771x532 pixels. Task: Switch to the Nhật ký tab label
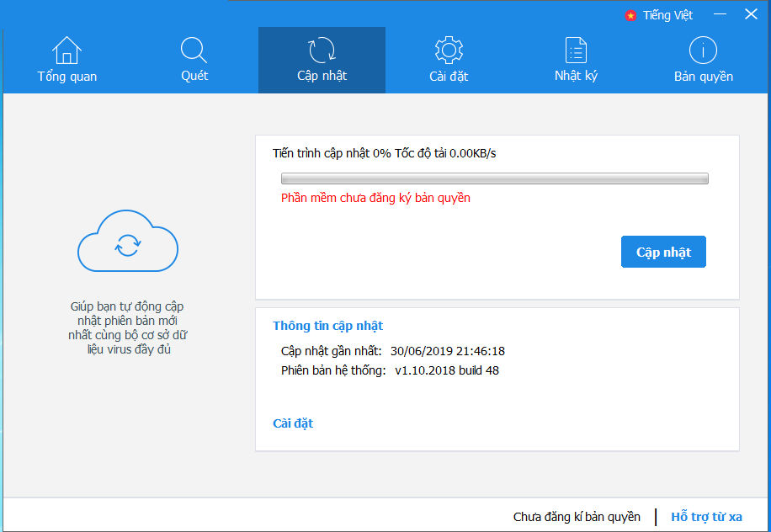(x=576, y=76)
